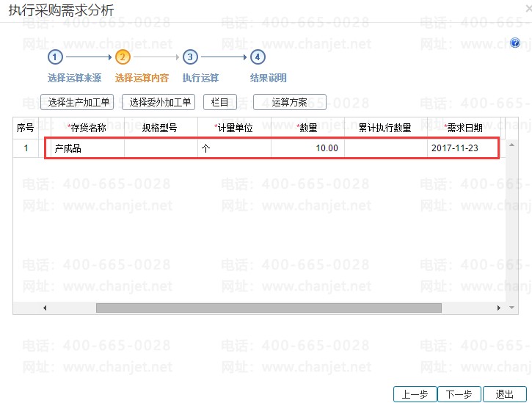Go back with 上一步 button
This screenshot has height=403, width=532.
(415, 394)
